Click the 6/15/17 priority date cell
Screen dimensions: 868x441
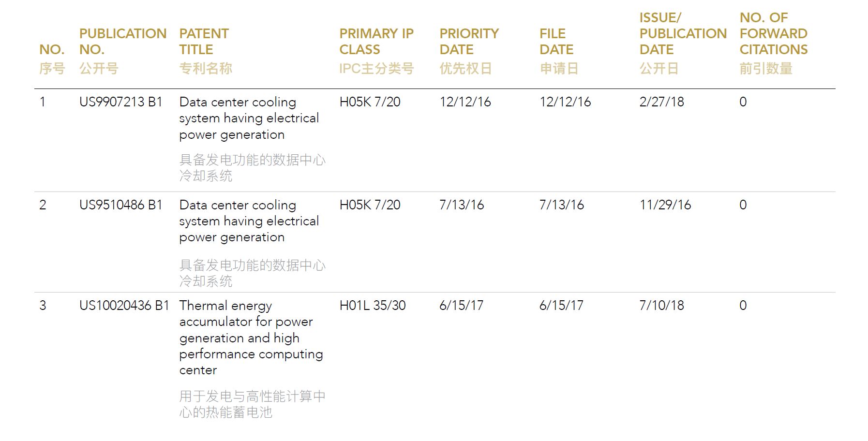pyautogui.click(x=461, y=306)
